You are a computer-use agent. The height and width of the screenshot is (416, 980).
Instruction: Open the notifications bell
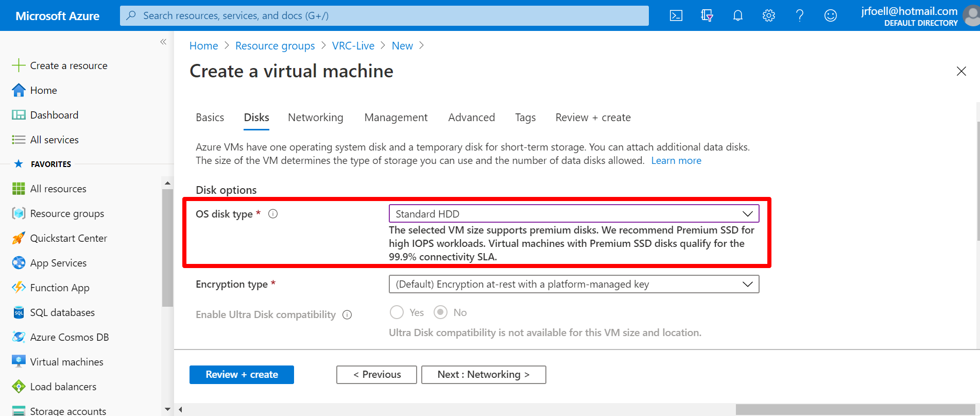click(738, 15)
